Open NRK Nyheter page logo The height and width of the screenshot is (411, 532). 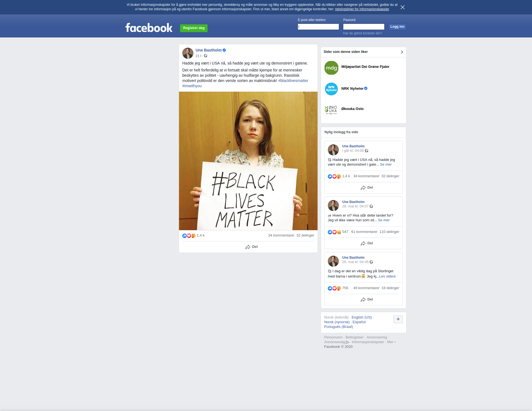[x=331, y=89]
